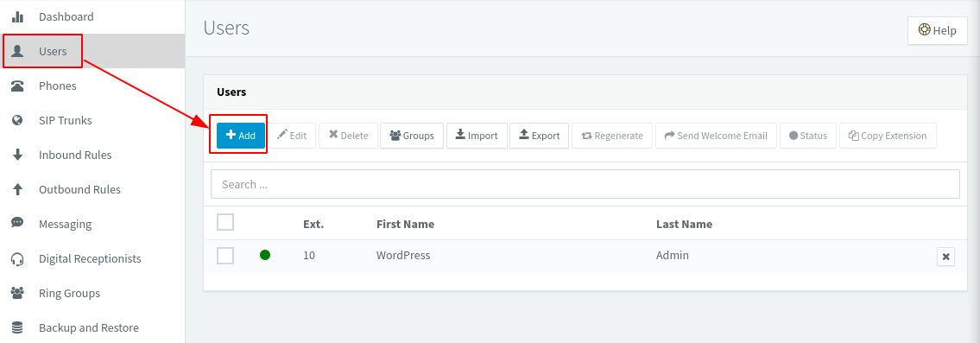Remove extension 10 with the X button
Viewport: 980px width, 343px height.
point(945,257)
